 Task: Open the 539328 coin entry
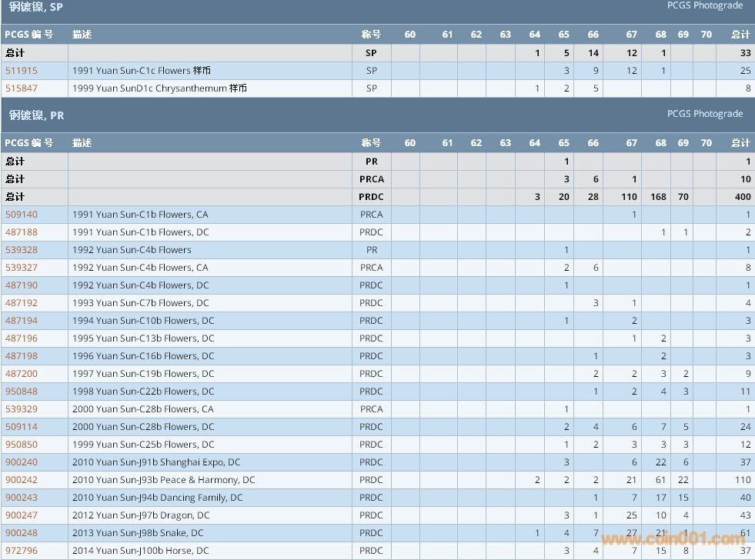point(22,250)
